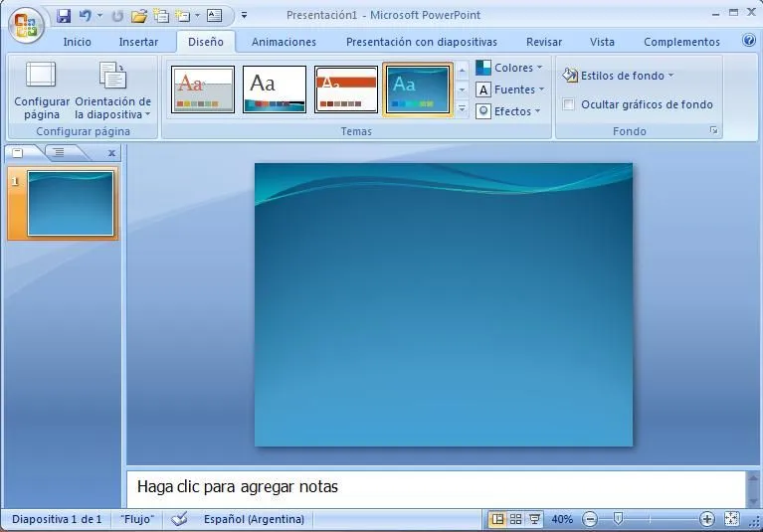Switch to the Inicio tab

pos(77,42)
